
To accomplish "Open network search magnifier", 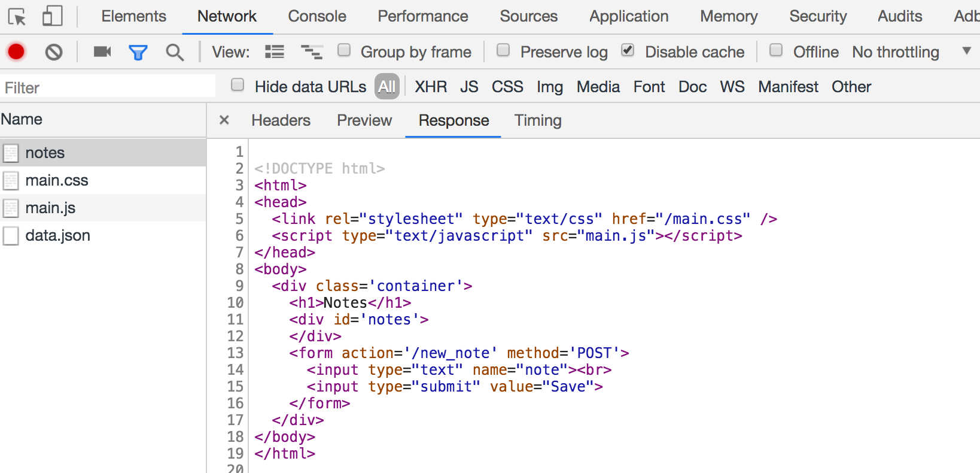I will click(x=175, y=53).
